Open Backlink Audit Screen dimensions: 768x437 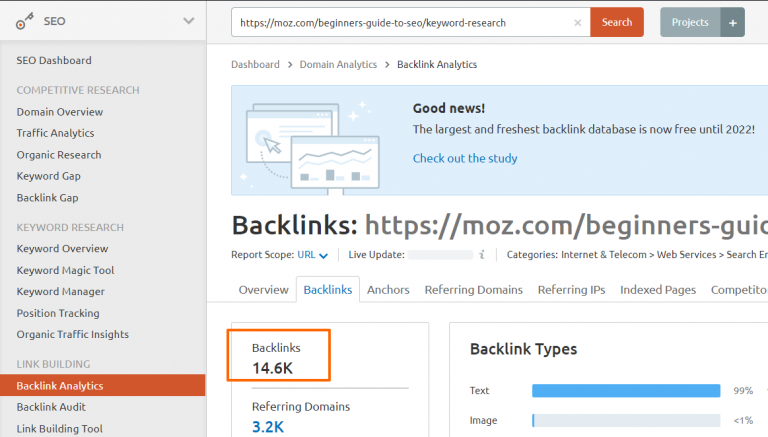tap(51, 407)
